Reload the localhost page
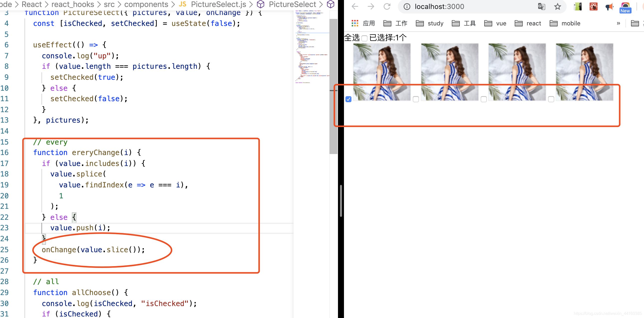 pyautogui.click(x=387, y=6)
